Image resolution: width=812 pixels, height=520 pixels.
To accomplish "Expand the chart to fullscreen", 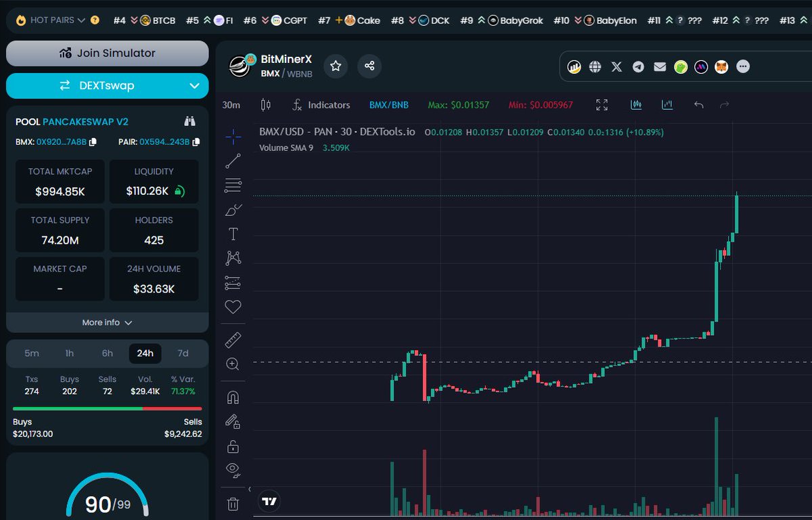I will click(602, 105).
